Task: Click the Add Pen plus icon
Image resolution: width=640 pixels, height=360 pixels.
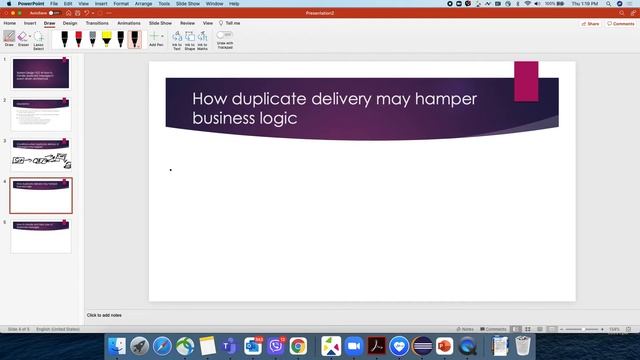Action: tap(155, 36)
